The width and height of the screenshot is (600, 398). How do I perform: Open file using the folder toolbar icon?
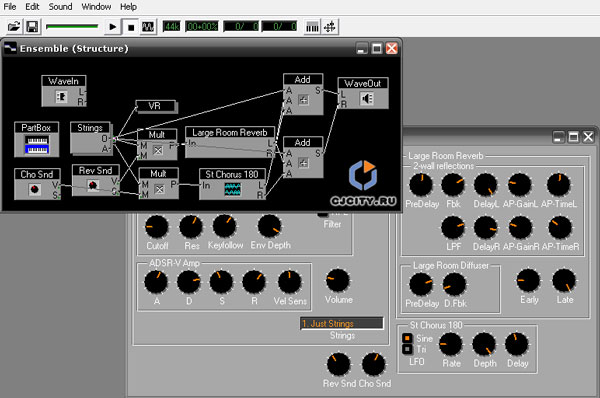coord(14,27)
